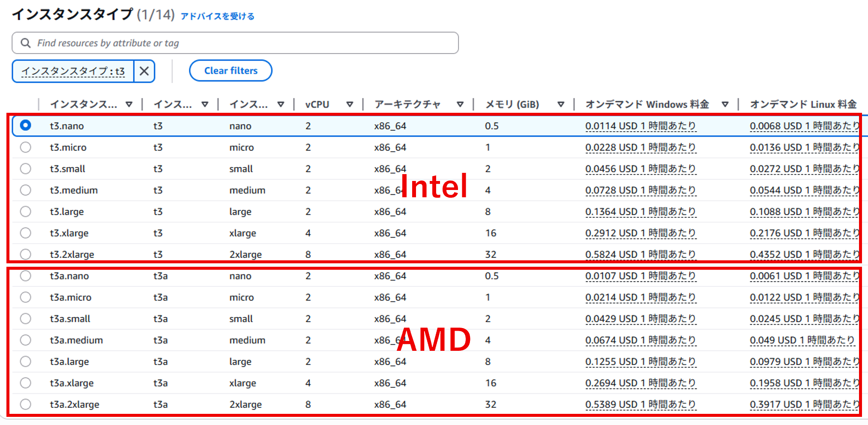Choose the t3a.large radio button

(x=26, y=362)
